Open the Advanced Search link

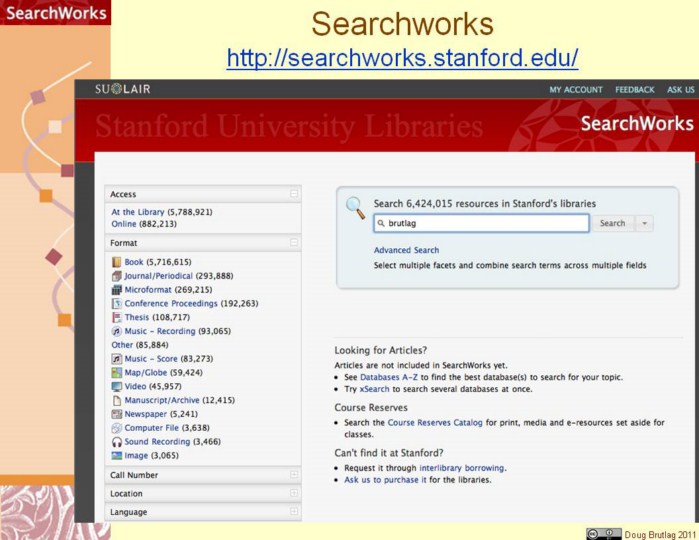[x=406, y=250]
